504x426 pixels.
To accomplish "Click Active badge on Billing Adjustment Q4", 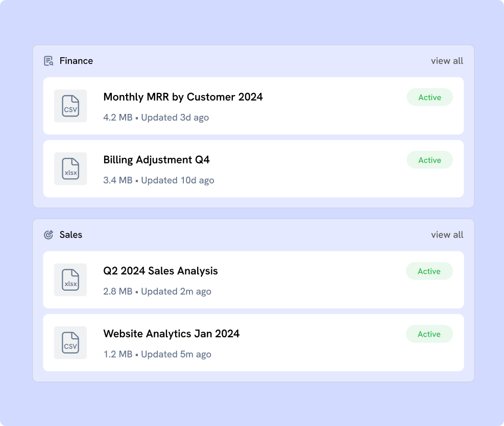I will (429, 160).
